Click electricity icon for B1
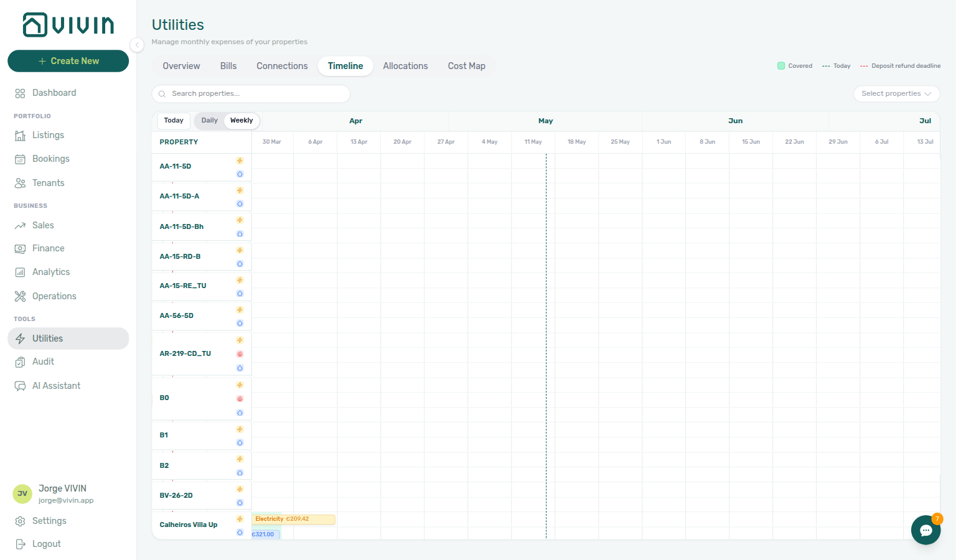Image resolution: width=956 pixels, height=560 pixels. 240,429
